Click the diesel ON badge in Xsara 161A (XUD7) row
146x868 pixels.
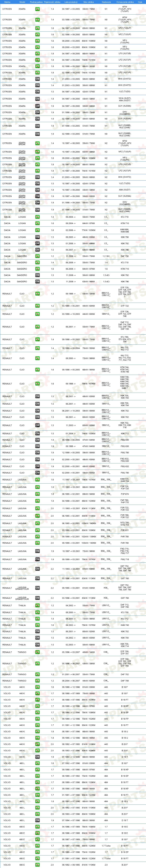[37, 99]
